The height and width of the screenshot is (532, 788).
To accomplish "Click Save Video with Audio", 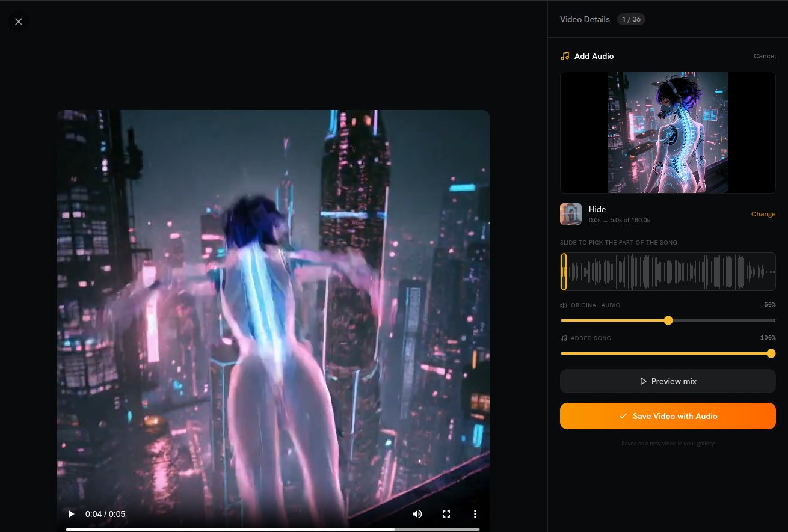I will click(x=668, y=416).
